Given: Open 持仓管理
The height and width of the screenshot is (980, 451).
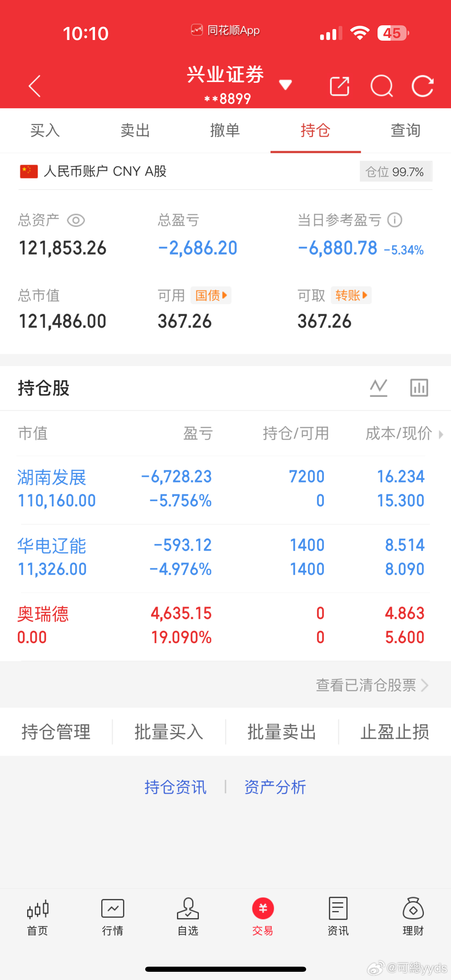Looking at the screenshot, I should (56, 732).
